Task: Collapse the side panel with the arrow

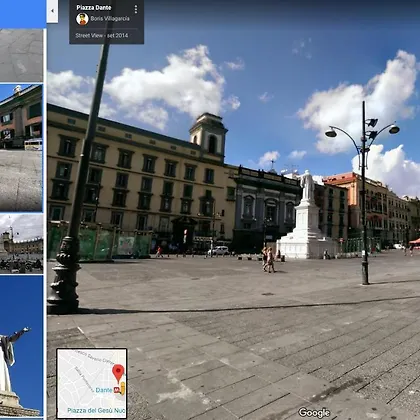Action: pos(52,11)
